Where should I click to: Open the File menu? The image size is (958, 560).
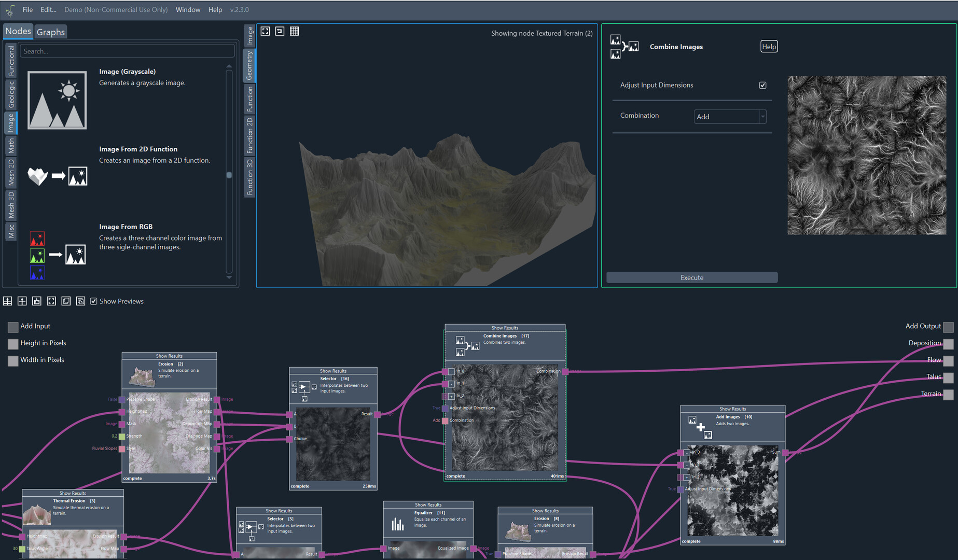[27, 9]
